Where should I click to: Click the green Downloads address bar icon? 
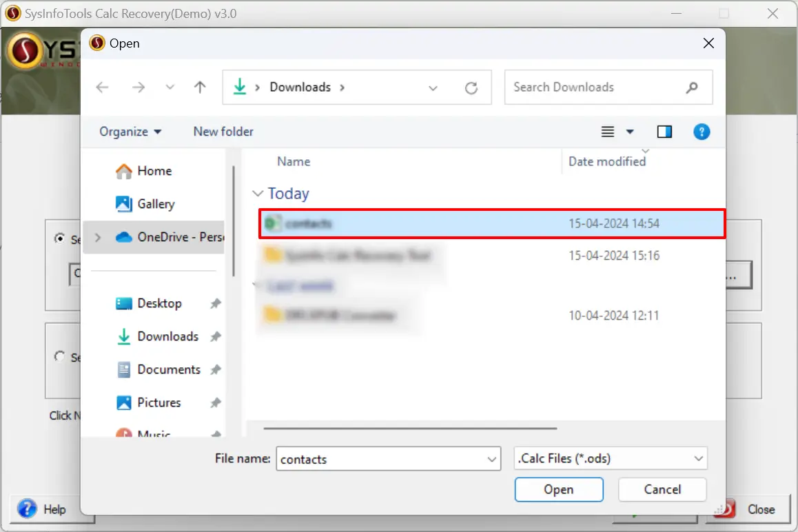(240, 87)
